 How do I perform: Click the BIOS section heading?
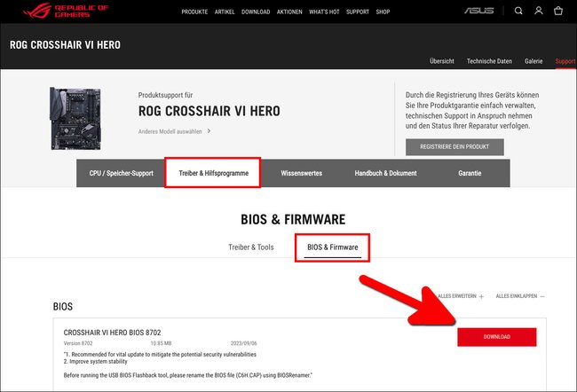coord(63,307)
